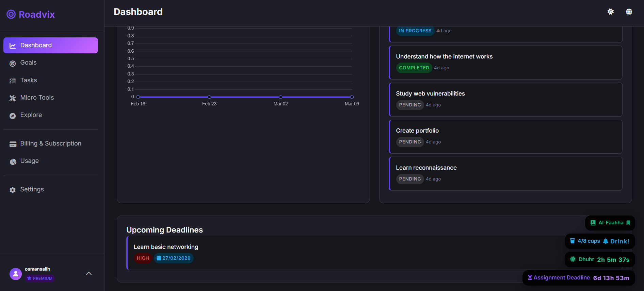Click the Billing credit card icon

point(13,144)
